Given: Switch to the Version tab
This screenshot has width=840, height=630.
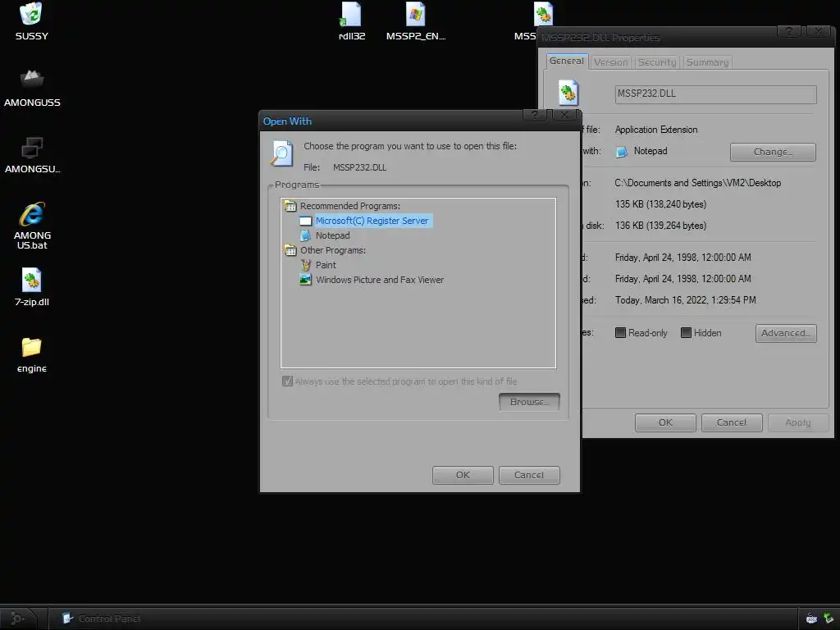Looking at the screenshot, I should (610, 62).
